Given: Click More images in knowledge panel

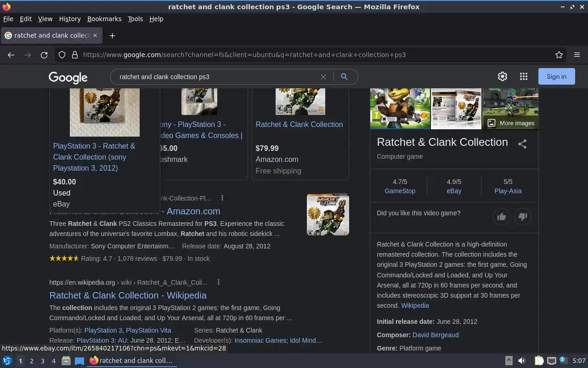Looking at the screenshot, I should [x=511, y=123].
